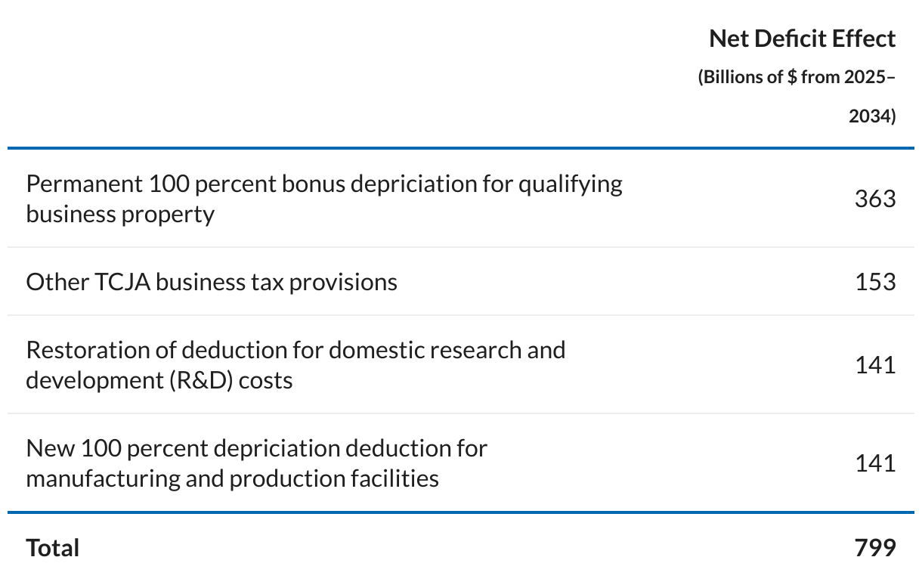Click the bold "Total" row label
Viewport: 922px width, 588px height.
(53, 547)
